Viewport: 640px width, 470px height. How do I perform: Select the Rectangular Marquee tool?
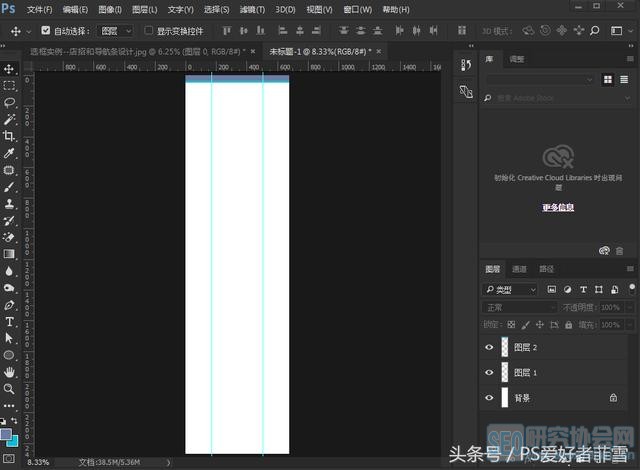click(9, 86)
